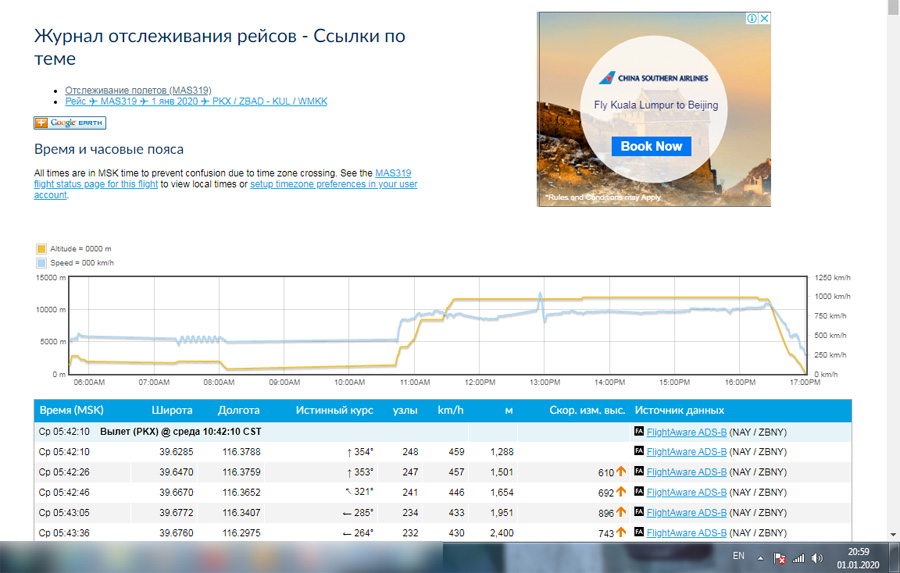Image resolution: width=900 pixels, height=573 pixels.
Task: Click the FA icon in the Вылет (PKX) row
Action: 639,431
